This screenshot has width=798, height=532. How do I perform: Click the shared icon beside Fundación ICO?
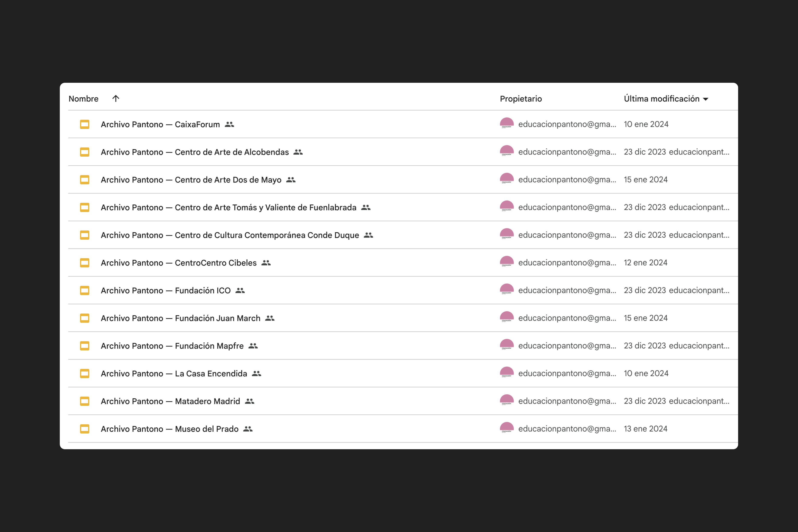pyautogui.click(x=240, y=290)
